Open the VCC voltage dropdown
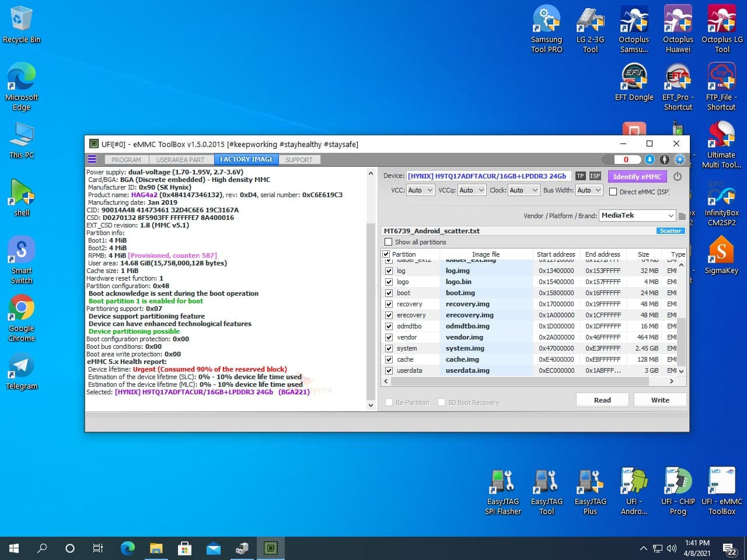Screen dimensions: 747x560 tap(420, 190)
